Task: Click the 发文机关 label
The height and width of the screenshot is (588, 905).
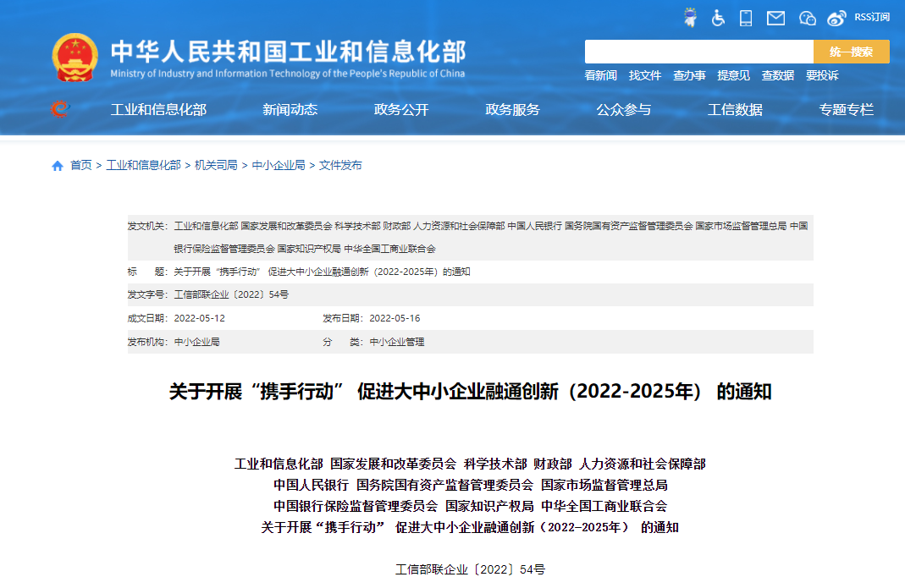Action: [147, 226]
